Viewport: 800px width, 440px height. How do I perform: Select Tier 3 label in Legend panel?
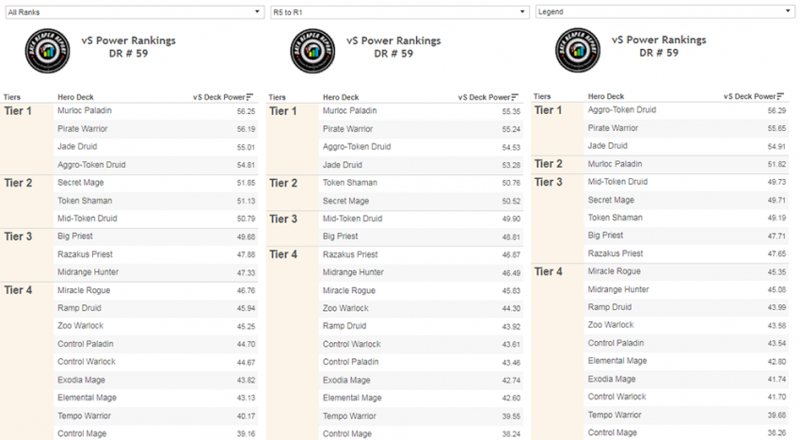548,182
